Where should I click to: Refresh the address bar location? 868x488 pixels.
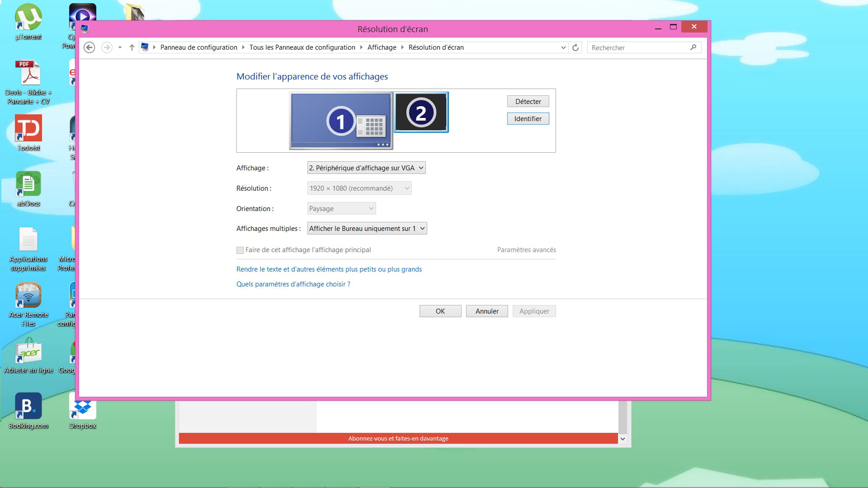tap(575, 47)
